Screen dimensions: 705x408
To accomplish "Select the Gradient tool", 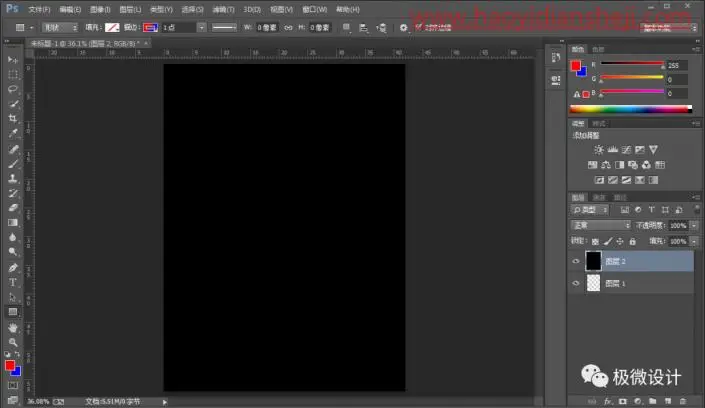I will [13, 223].
